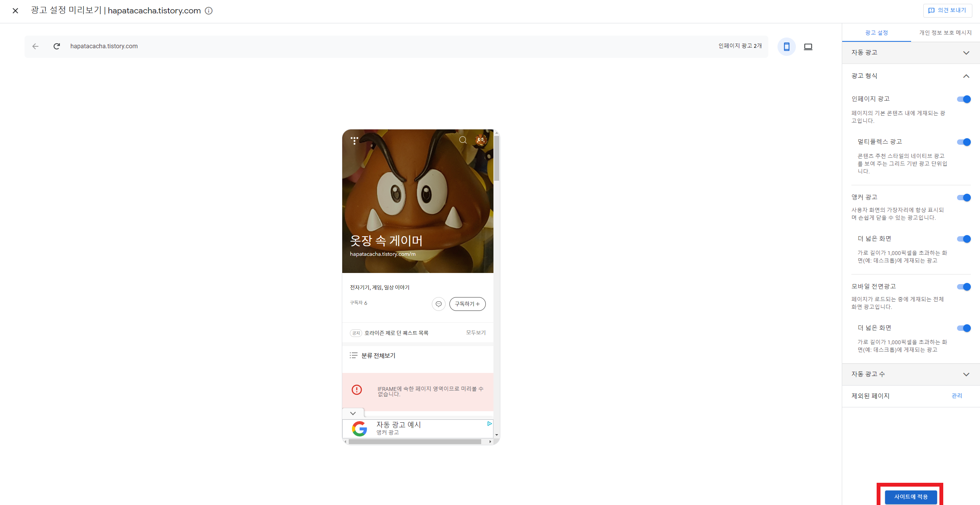Select the 광고 설정 tab
The width and height of the screenshot is (980, 505).
pyautogui.click(x=876, y=33)
